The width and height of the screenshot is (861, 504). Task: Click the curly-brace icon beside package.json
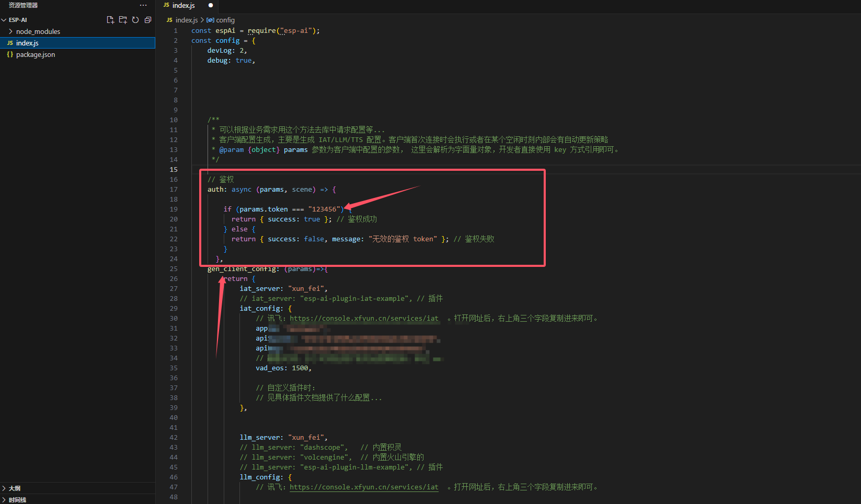pos(10,54)
